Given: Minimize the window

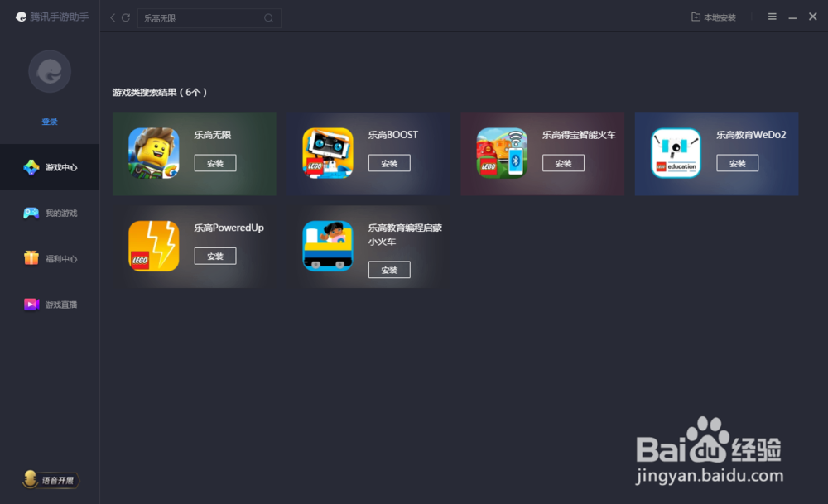Looking at the screenshot, I should tap(792, 17).
